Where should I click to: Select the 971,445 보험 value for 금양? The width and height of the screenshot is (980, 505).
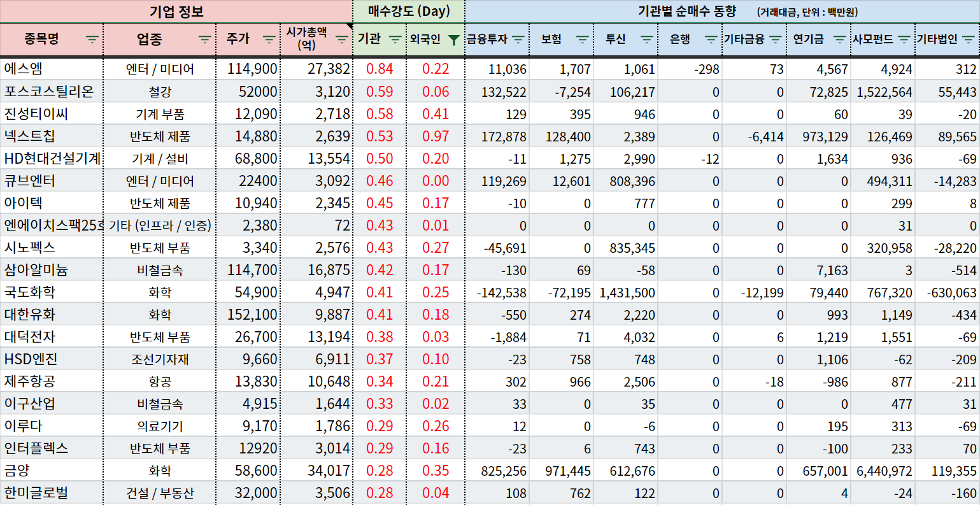562,470
